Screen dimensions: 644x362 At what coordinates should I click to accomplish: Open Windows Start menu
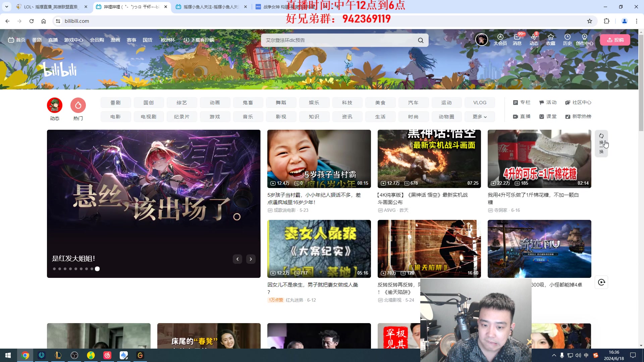point(8,355)
